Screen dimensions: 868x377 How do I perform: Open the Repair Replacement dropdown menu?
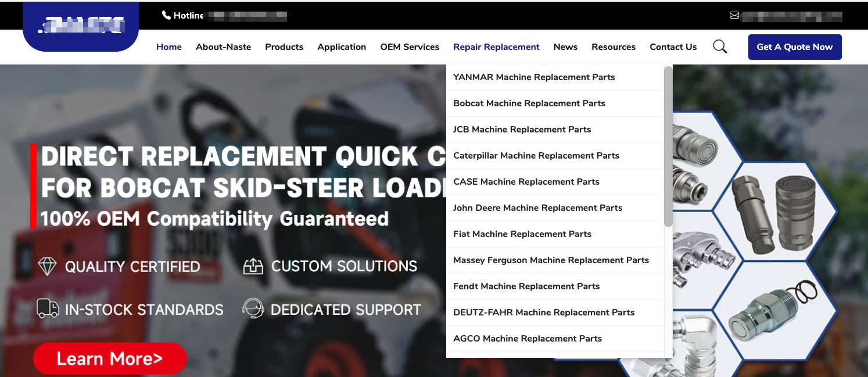click(x=496, y=47)
